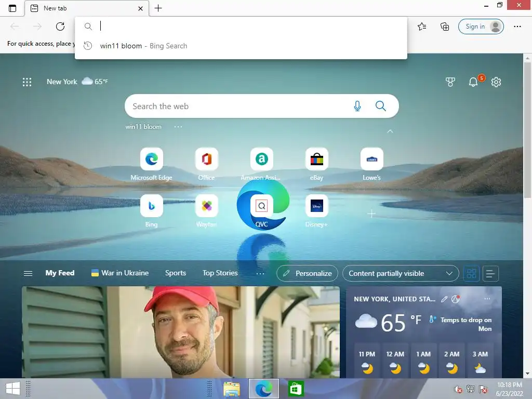Open Microsoft Store from the taskbar

pyautogui.click(x=296, y=389)
